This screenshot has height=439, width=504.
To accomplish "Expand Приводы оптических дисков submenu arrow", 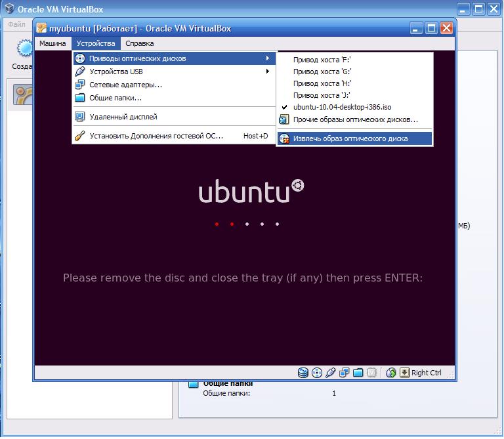I will tap(268, 58).
